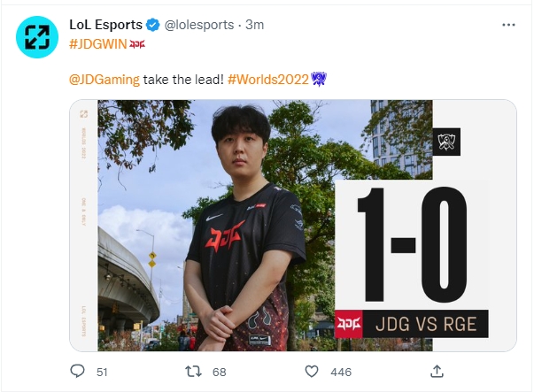
Task: Click the @lolesports handle
Action: [x=199, y=25]
